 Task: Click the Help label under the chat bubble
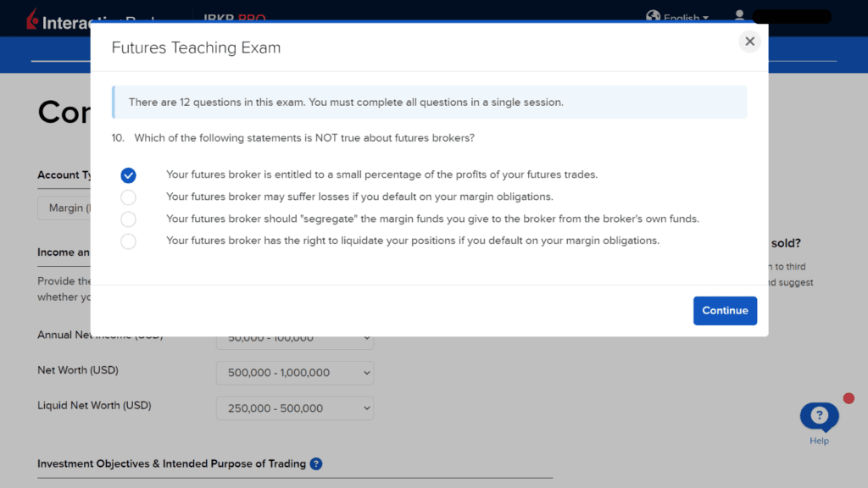pyautogui.click(x=819, y=441)
